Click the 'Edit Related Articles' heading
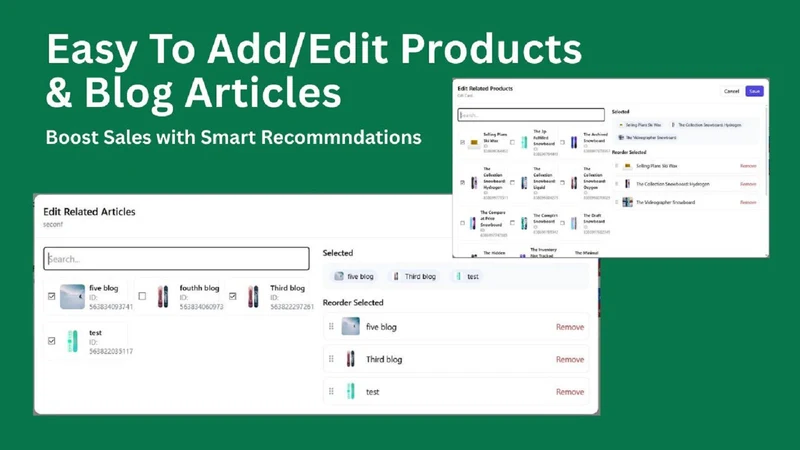The height and width of the screenshot is (450, 800). tap(89, 212)
